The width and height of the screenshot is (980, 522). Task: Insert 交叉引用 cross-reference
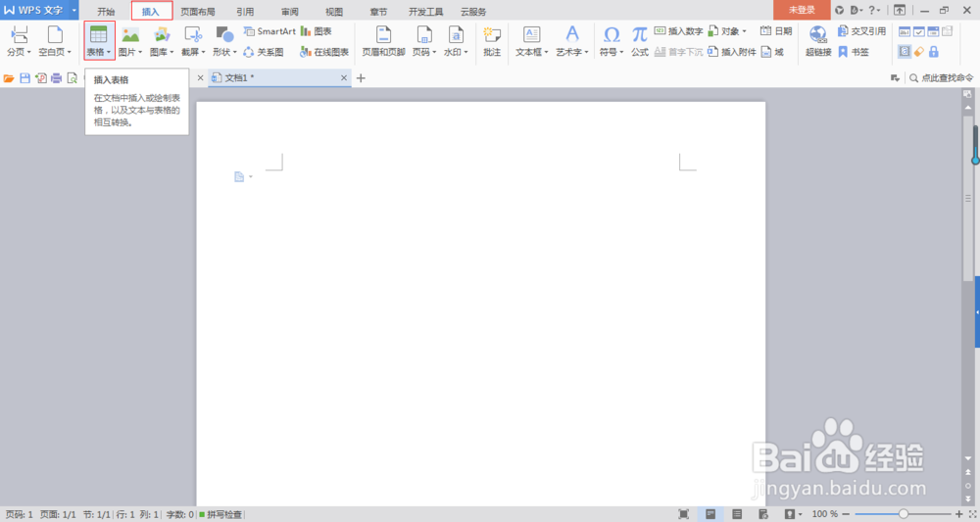[861, 31]
